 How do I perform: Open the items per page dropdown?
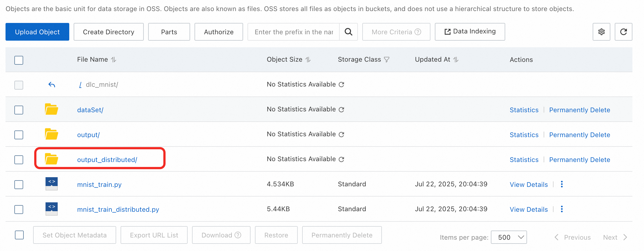pos(509,237)
